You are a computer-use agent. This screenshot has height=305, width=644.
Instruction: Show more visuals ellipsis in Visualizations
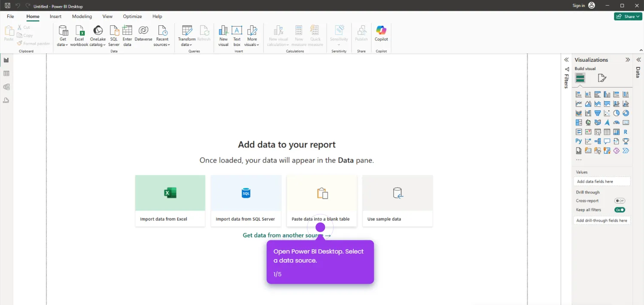(579, 160)
